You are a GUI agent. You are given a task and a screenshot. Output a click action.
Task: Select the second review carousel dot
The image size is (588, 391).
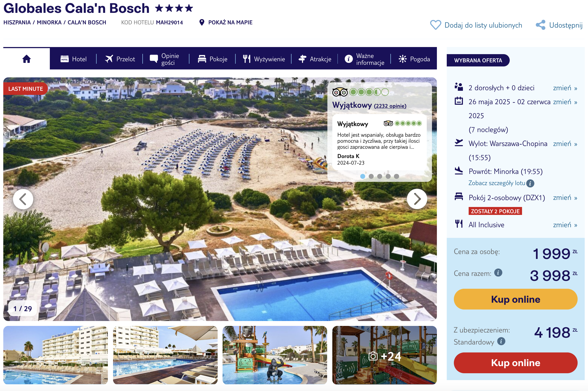click(371, 176)
